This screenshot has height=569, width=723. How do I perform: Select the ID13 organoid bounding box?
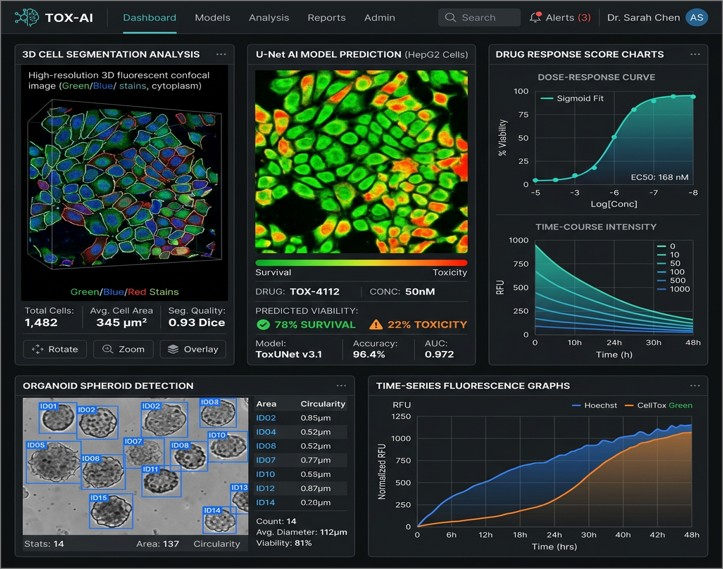239,498
